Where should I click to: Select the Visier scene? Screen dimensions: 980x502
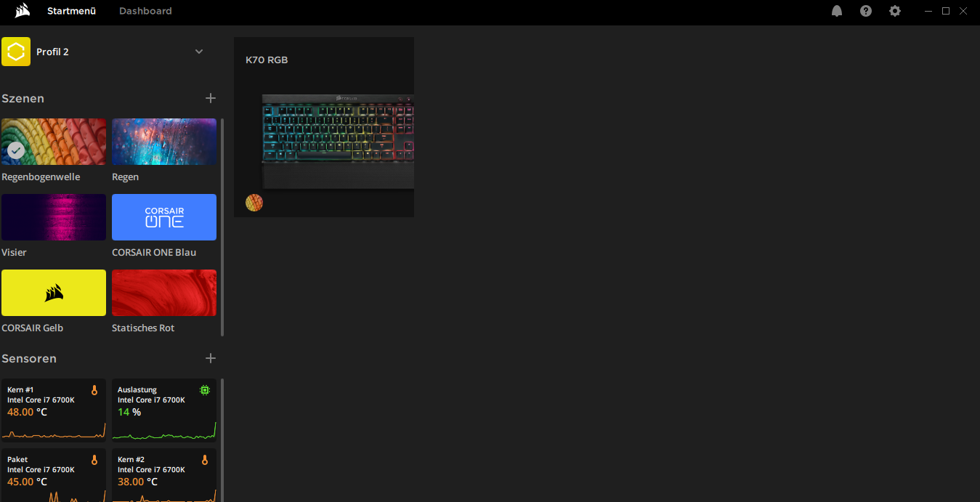54,217
